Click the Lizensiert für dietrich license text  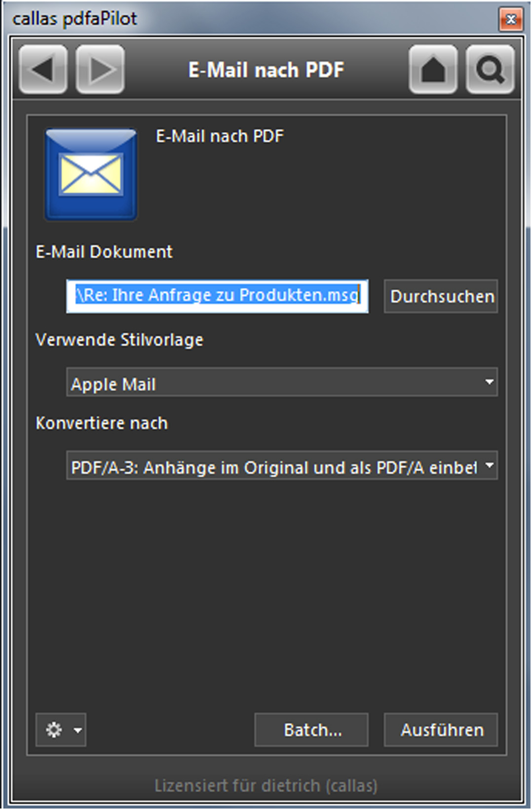266,785
